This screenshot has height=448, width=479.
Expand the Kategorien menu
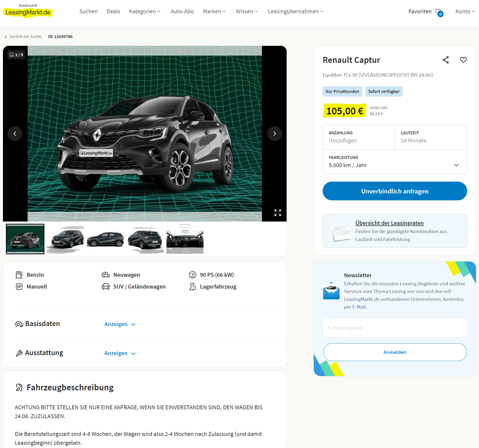tap(145, 12)
